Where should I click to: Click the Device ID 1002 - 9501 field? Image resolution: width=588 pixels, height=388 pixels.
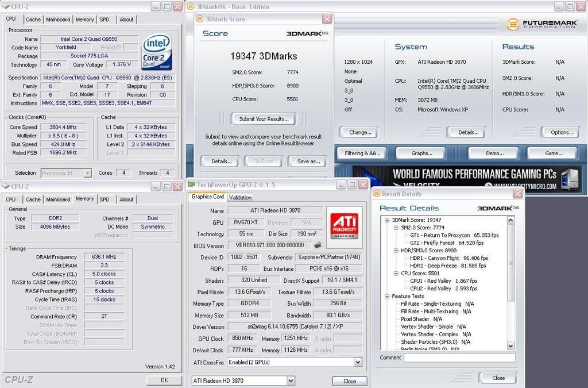(244, 258)
